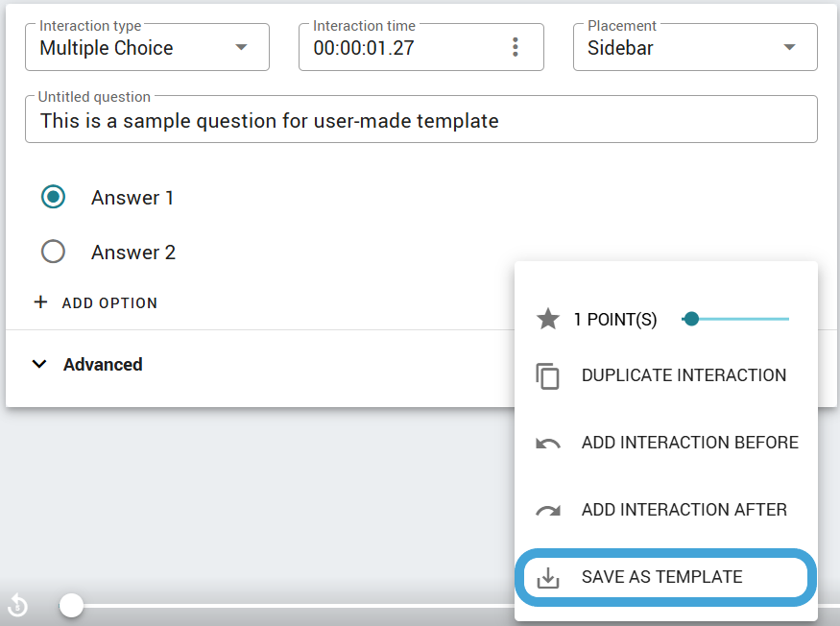Click the star points icon
The image size is (840, 626).
coord(547,319)
